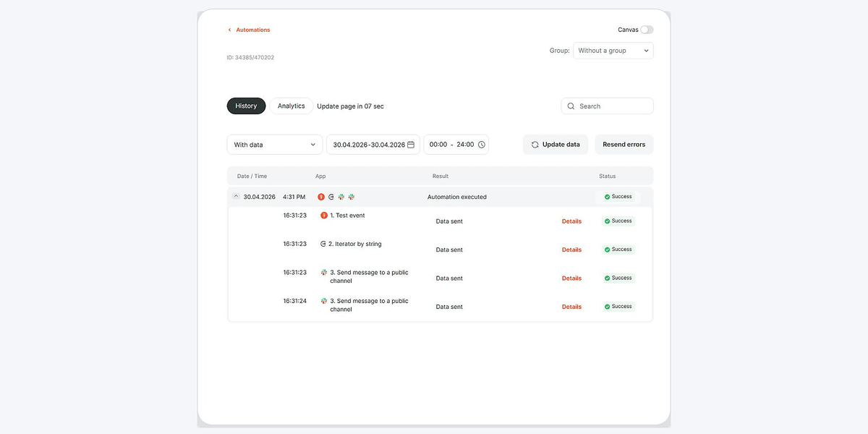Screen dimensions: 868x434
Task: Click the 1. Test event step name
Action: 348,216
